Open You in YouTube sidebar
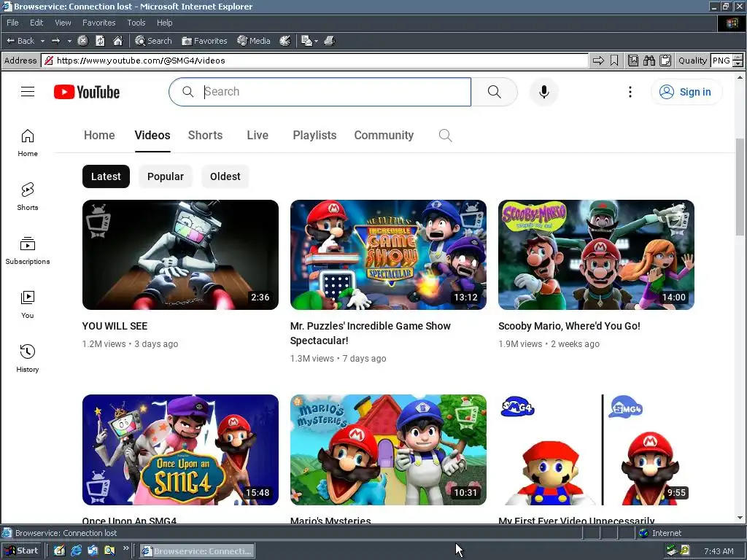Screen dimensions: 747x560 (28, 304)
